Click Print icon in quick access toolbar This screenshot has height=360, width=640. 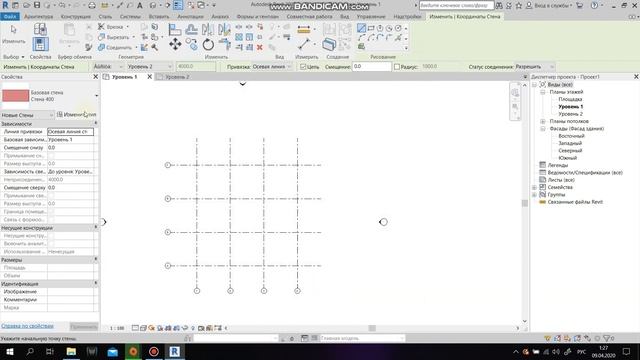click(92, 5)
